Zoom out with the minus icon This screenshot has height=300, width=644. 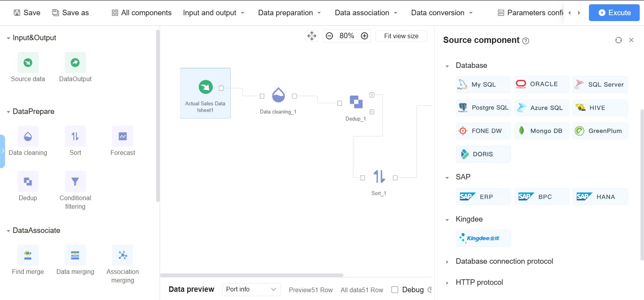point(329,36)
